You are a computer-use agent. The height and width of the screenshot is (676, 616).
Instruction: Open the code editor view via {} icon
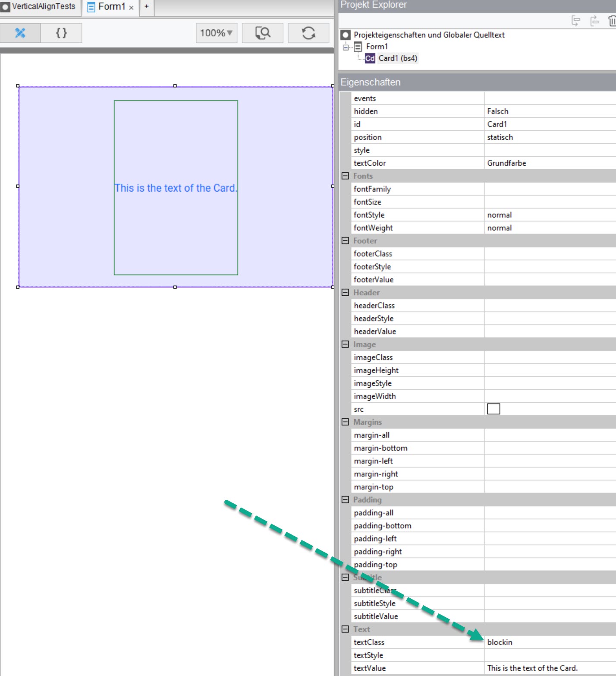[x=61, y=32]
